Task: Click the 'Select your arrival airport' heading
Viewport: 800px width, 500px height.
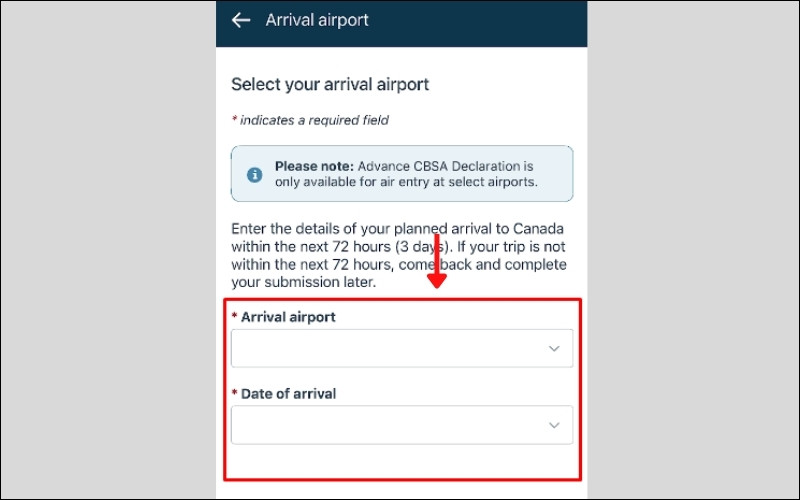Action: pos(330,85)
